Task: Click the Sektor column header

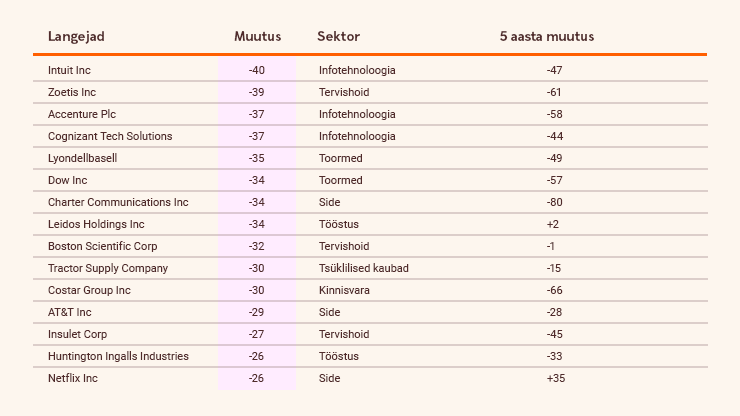Action: point(338,36)
